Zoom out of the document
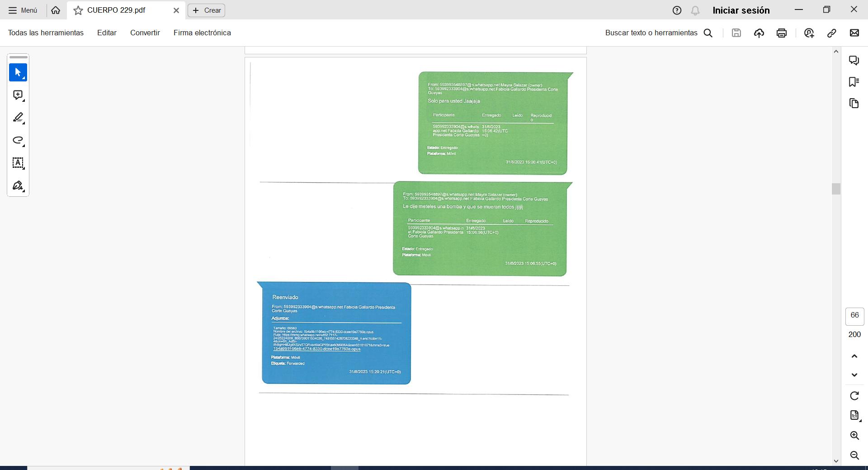Viewport: 868px width, 470px height. coord(854,455)
